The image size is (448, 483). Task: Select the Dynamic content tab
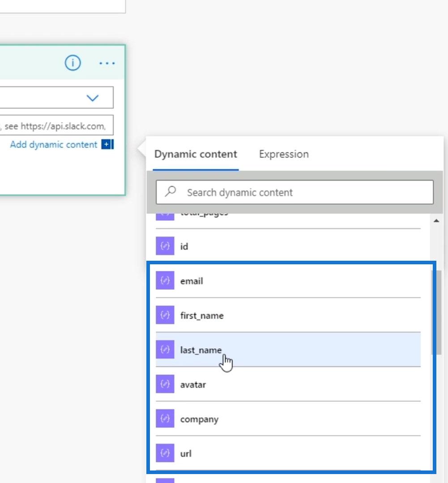point(196,154)
